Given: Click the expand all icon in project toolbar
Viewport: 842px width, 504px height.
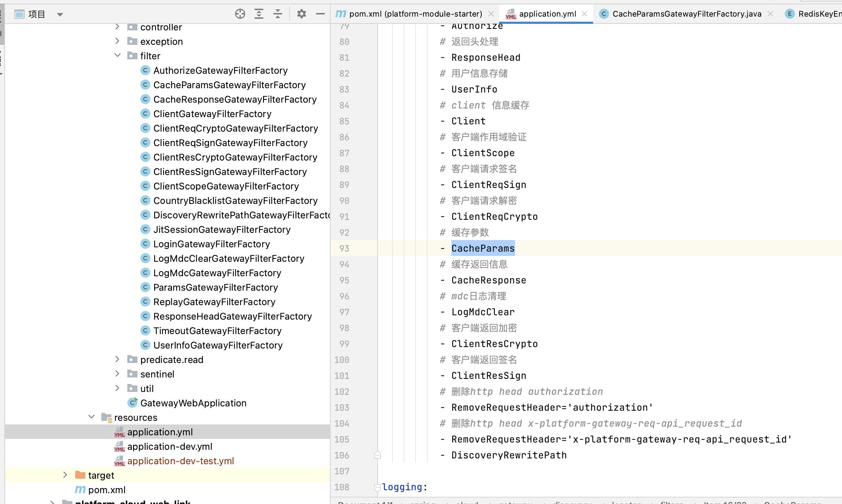Looking at the screenshot, I should coord(259,14).
